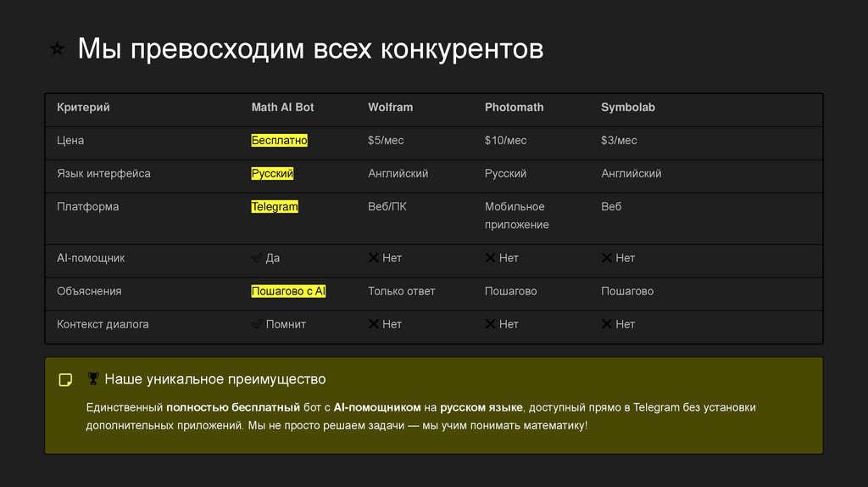Click the highlighted 'Telegram' cell
Screen dimensions: 868x487
(x=275, y=207)
